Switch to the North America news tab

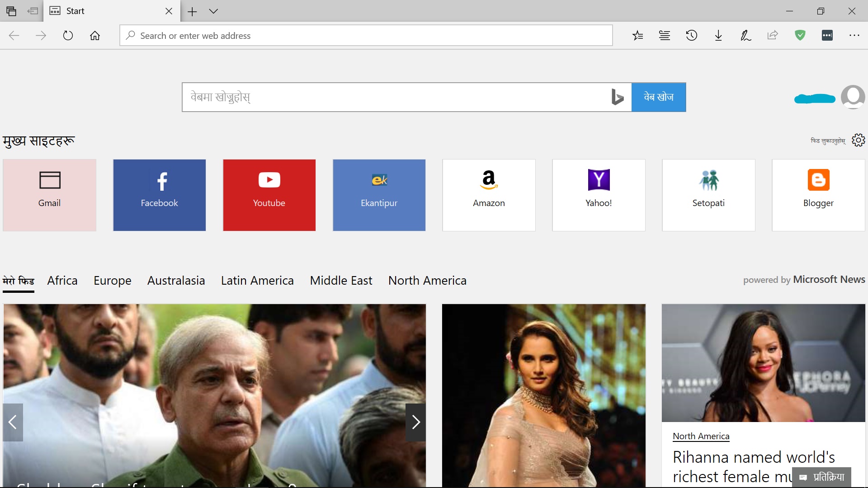[x=427, y=281]
